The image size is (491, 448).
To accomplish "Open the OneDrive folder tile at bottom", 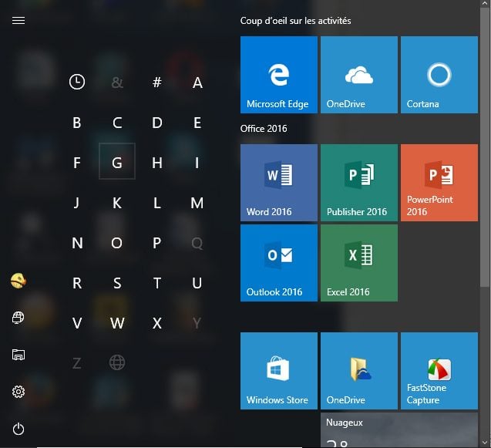I will pyautogui.click(x=359, y=371).
